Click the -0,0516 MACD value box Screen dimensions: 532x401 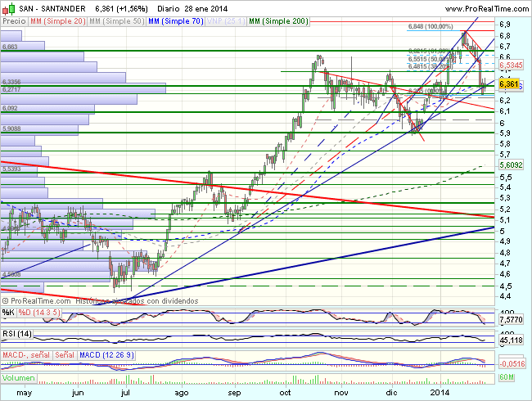coord(512,363)
